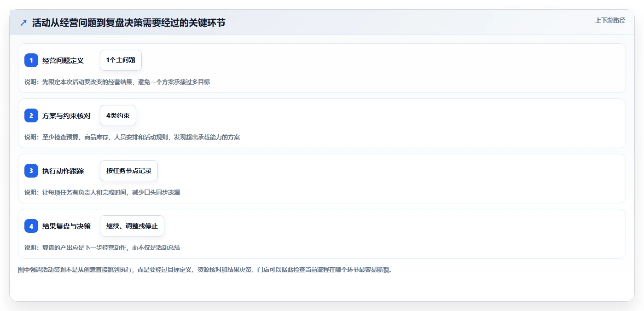This screenshot has width=644, height=311.
Task: Click the description starting 至少检查预算
Action: (x=132, y=137)
